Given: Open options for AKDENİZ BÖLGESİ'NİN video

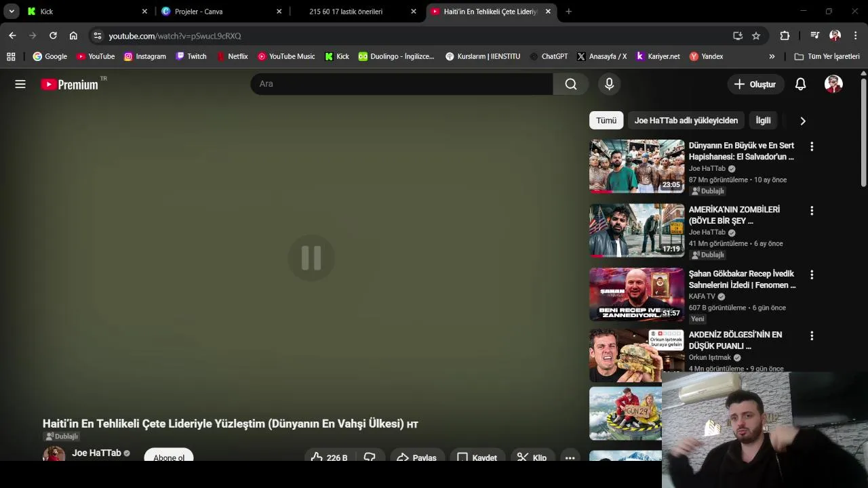Looking at the screenshot, I should click(812, 336).
